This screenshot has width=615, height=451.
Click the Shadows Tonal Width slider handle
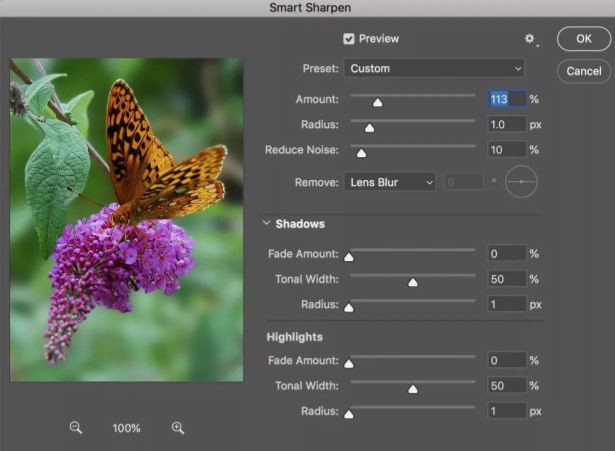(x=413, y=282)
